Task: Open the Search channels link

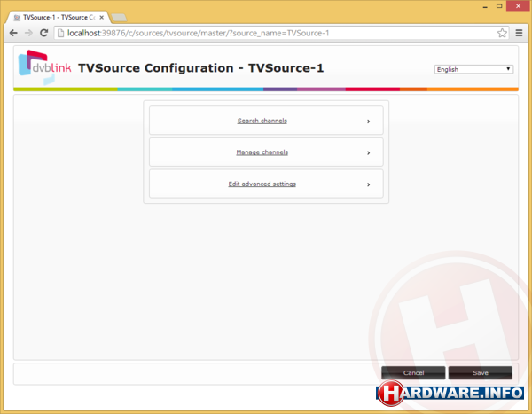Action: (262, 121)
